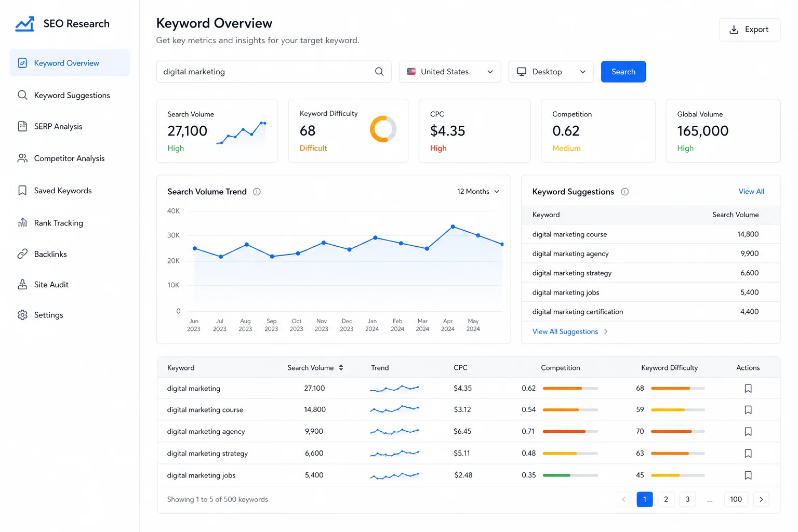
Task: Click the trend sparkline for digital marketing jobs
Action: click(x=394, y=475)
